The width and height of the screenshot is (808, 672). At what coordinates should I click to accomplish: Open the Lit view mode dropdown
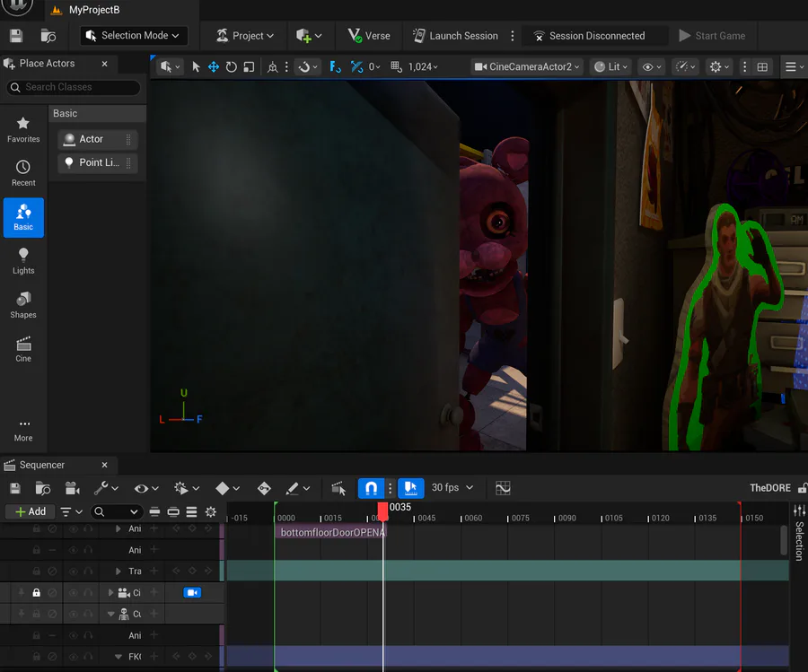click(610, 67)
